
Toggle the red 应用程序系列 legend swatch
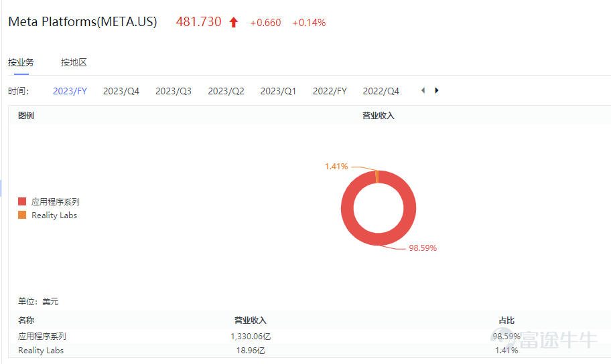(22, 201)
